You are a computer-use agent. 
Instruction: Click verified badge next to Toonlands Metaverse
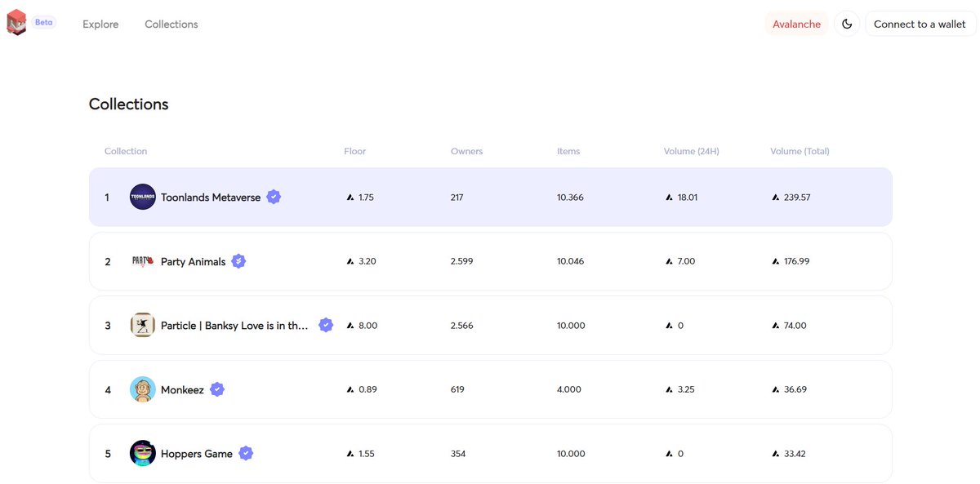(x=274, y=197)
